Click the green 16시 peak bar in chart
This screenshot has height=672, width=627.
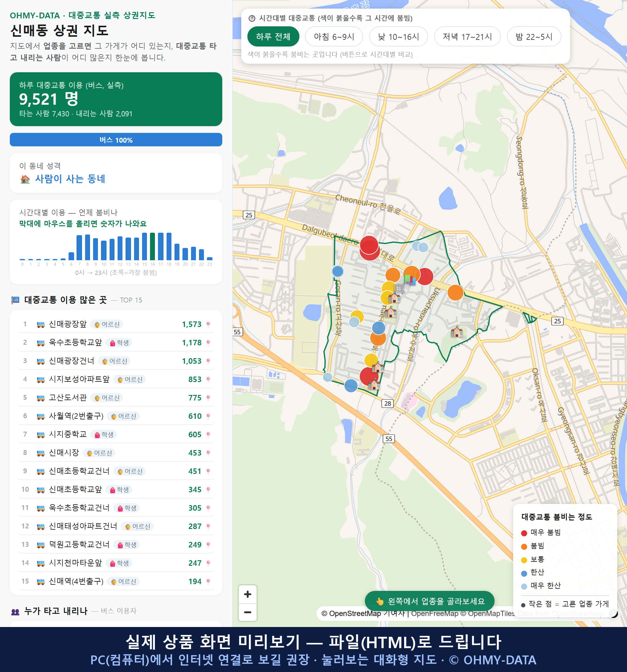(152, 246)
